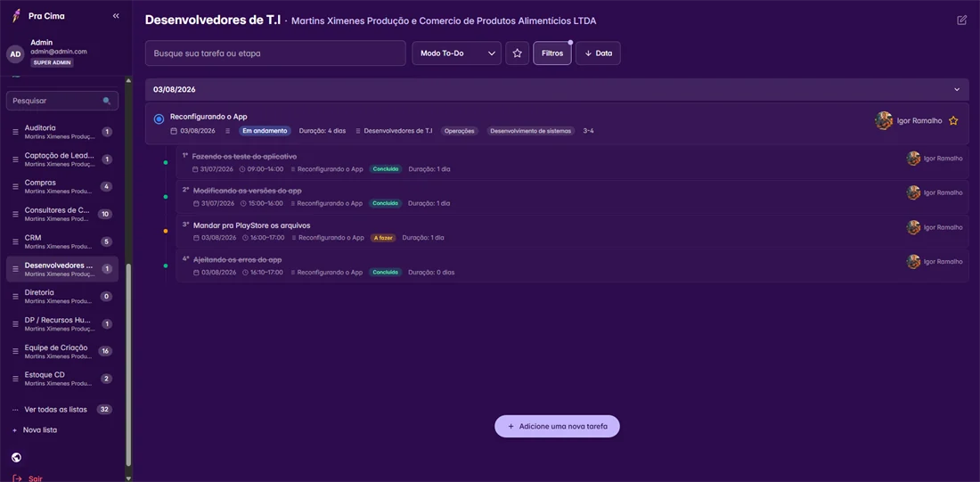Click the globe language icon

[x=17, y=458]
